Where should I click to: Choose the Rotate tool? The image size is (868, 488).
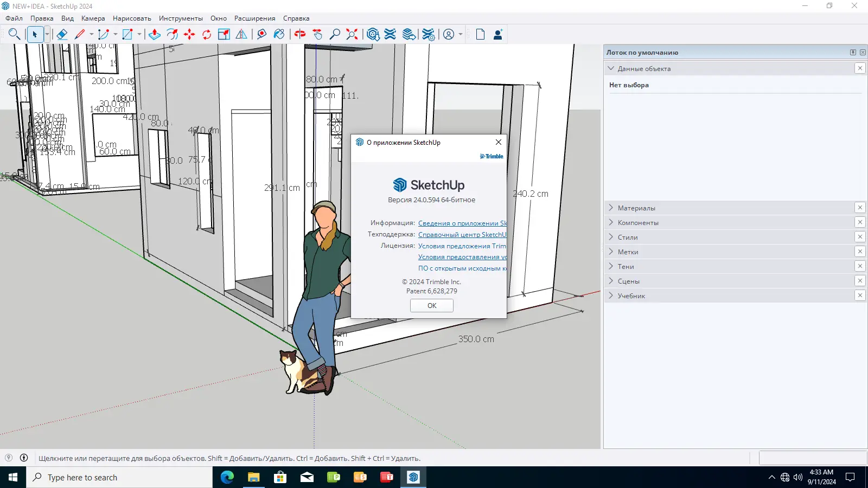207,35
